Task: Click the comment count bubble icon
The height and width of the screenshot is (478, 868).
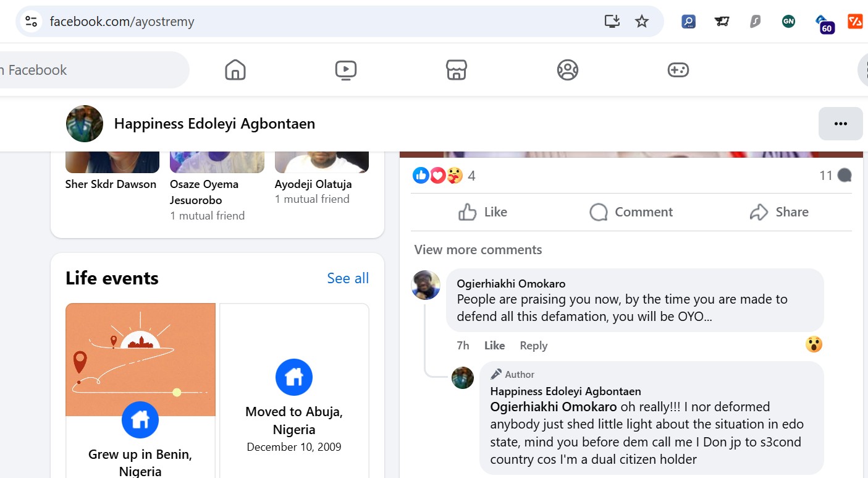Action: point(844,176)
